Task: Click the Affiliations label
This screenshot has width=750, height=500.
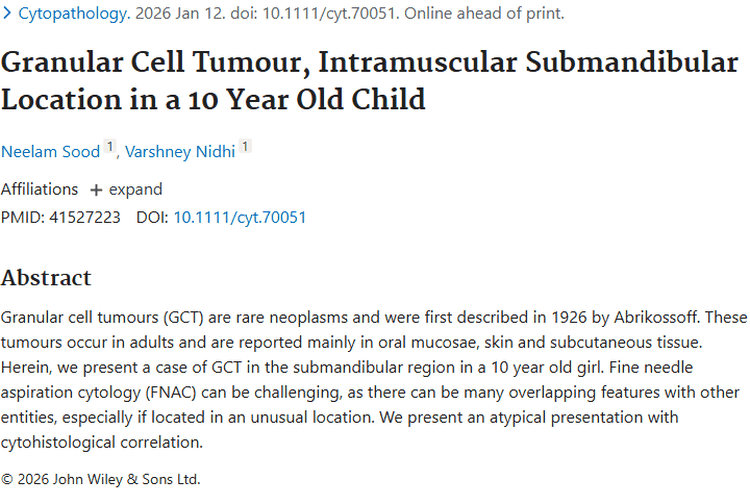Action: [39, 189]
